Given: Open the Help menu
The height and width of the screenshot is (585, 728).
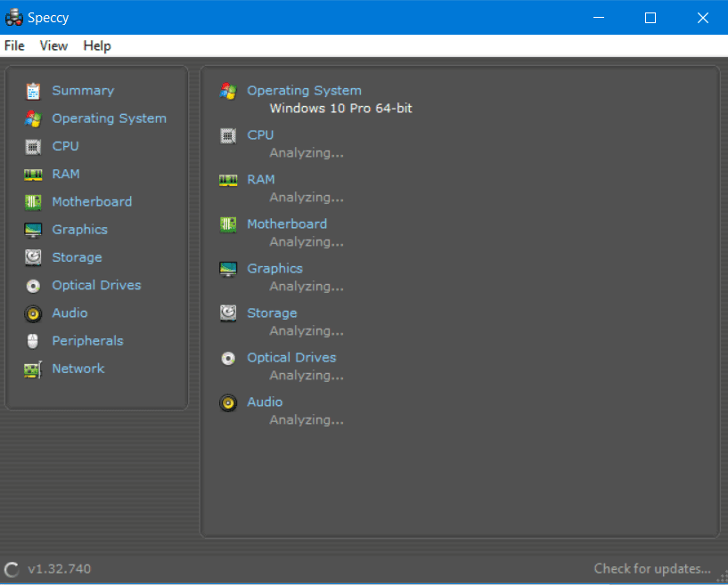Looking at the screenshot, I should pyautogui.click(x=97, y=45).
